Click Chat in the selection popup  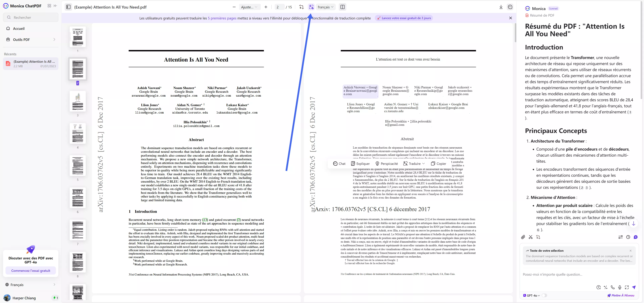point(339,164)
